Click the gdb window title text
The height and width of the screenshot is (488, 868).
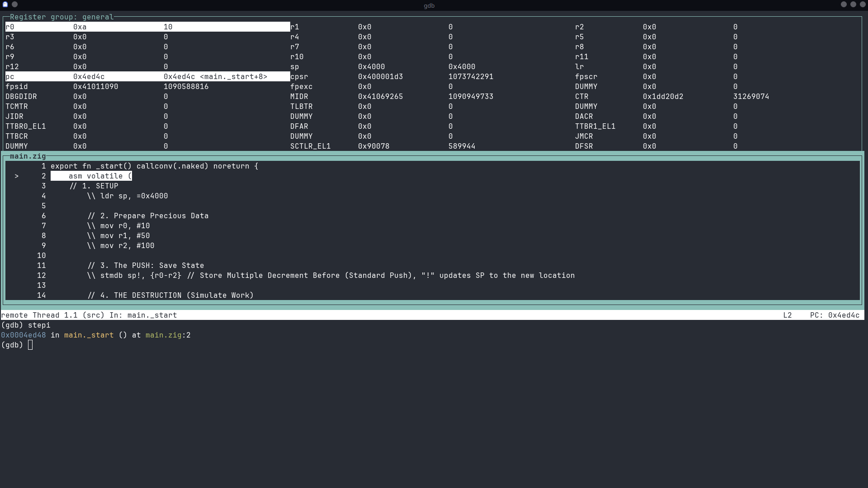(429, 5)
